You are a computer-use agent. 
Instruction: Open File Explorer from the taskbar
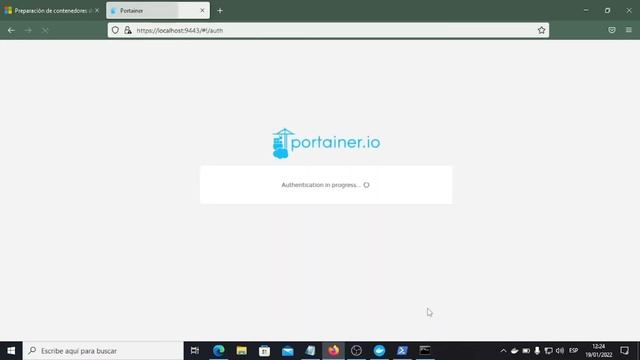[x=242, y=351]
